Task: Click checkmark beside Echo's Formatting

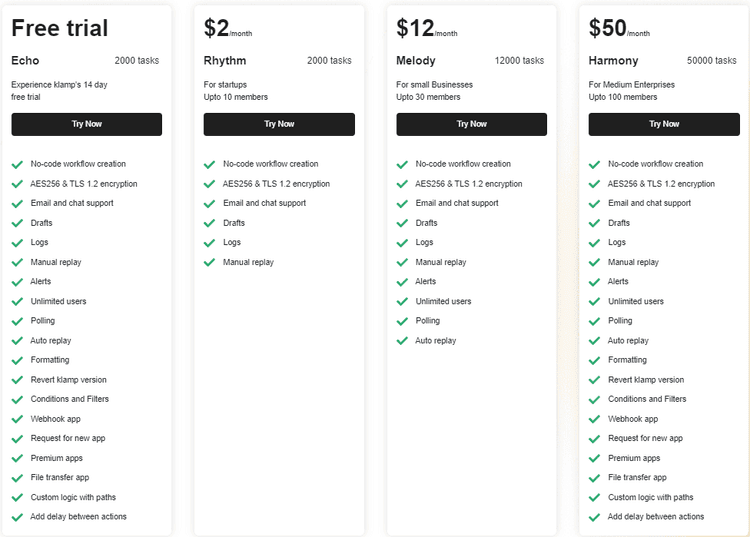Action: coord(17,360)
